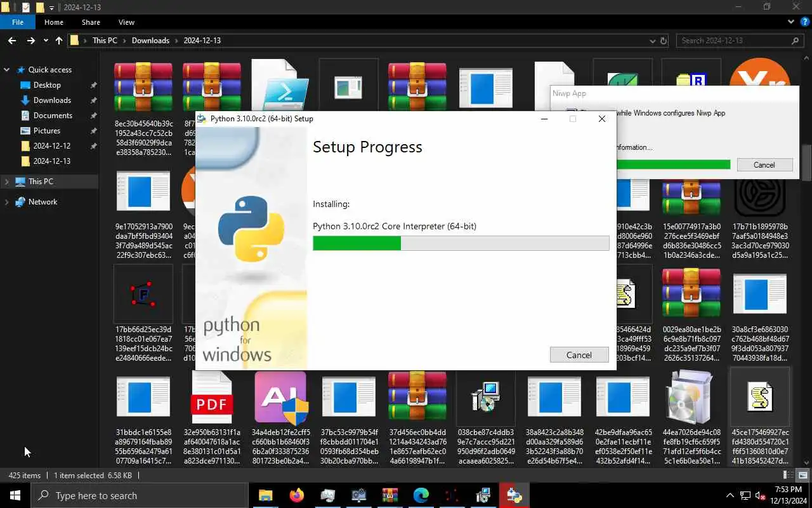Go up one folder level
Screen dimensions: 812x508
(59, 41)
